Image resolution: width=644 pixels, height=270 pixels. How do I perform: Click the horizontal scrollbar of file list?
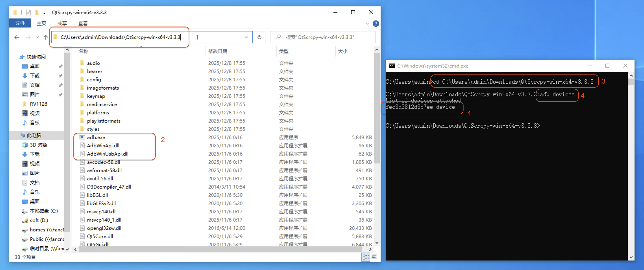pos(220,249)
